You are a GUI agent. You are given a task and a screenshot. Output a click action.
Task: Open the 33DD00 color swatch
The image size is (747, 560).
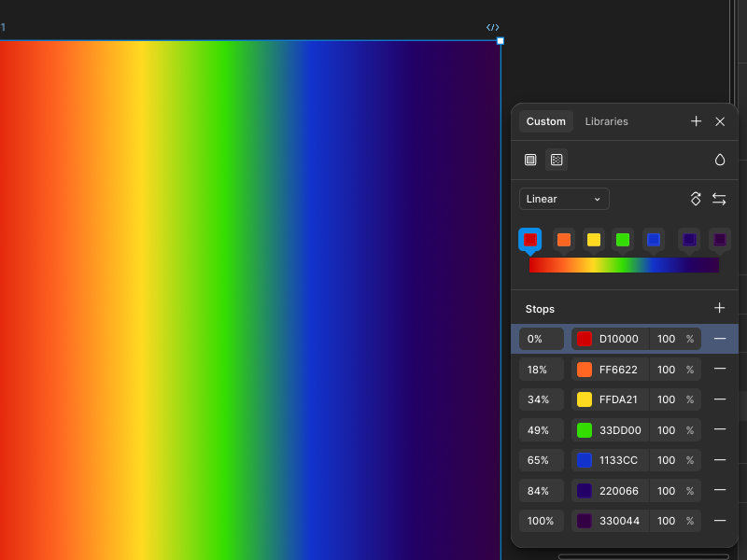tap(585, 430)
